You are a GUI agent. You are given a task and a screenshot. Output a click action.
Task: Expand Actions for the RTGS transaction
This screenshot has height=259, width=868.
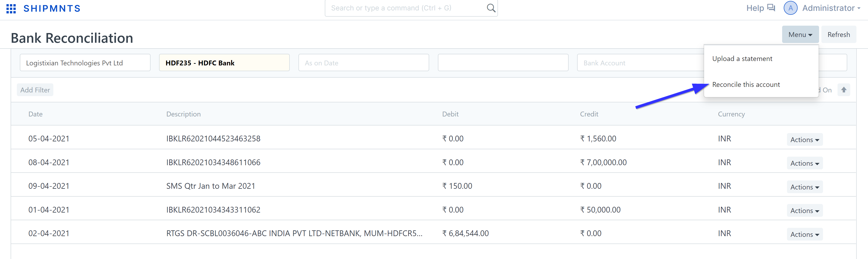(804, 234)
